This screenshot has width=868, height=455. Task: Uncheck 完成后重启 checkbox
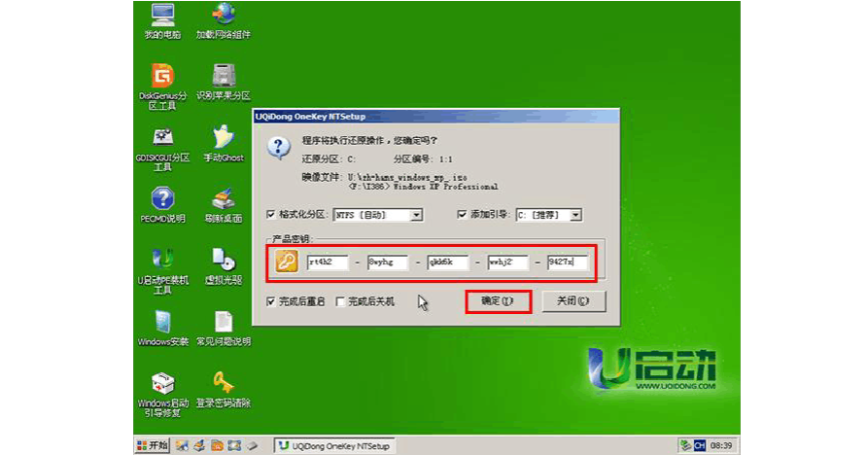coord(270,301)
